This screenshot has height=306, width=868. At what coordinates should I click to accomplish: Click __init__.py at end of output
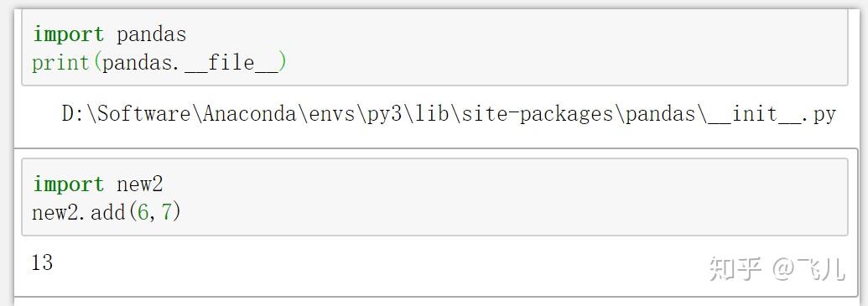(771, 115)
